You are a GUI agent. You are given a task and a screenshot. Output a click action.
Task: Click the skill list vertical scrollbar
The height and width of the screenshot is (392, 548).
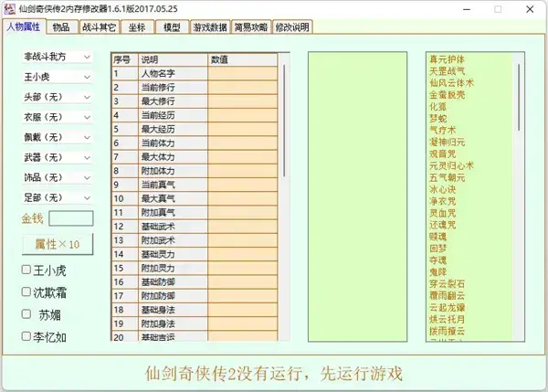[519, 97]
